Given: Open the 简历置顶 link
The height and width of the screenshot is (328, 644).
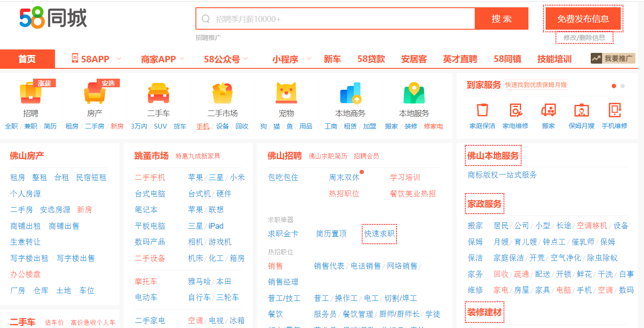Looking at the screenshot, I should pyautogui.click(x=331, y=234).
